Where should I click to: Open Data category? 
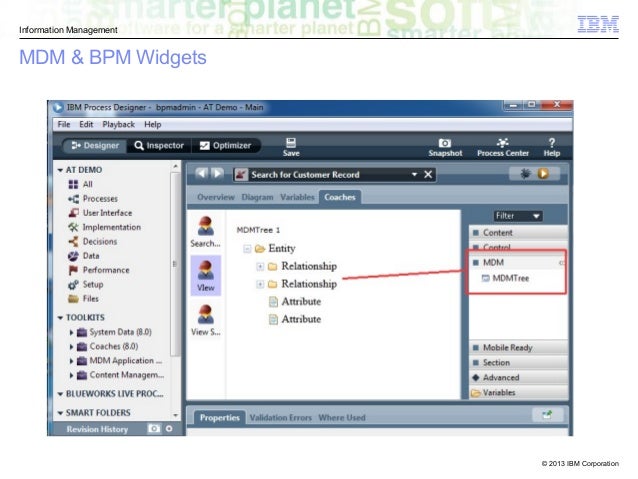(x=83, y=256)
